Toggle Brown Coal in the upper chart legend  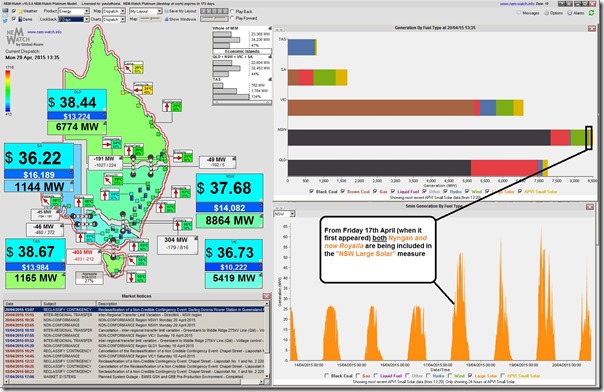pyautogui.click(x=343, y=191)
